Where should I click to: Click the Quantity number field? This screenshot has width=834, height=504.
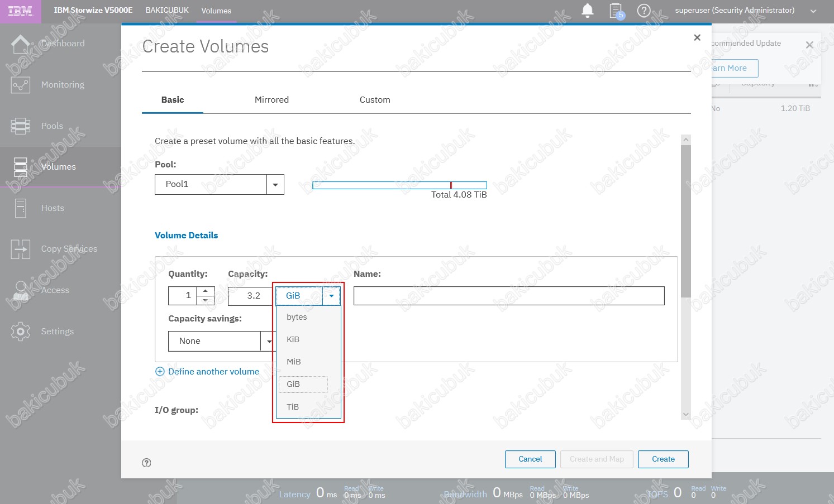tap(183, 296)
